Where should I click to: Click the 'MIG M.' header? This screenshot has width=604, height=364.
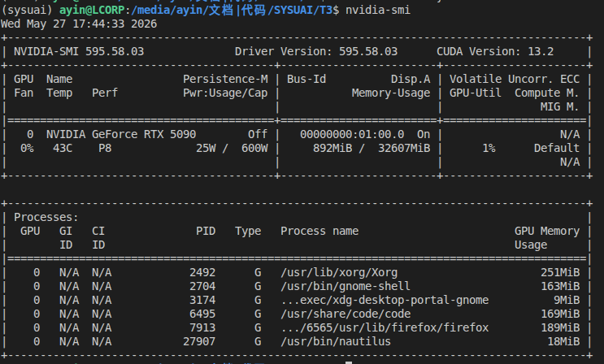[x=560, y=106]
